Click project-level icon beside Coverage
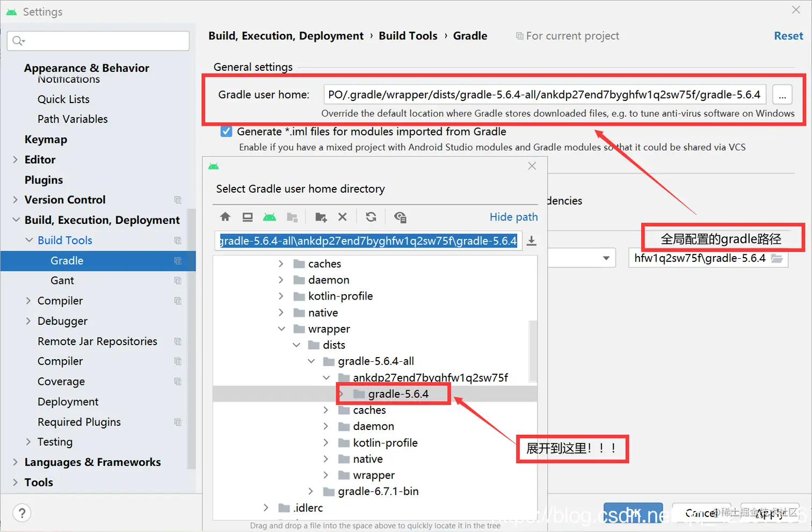812x532 pixels. coord(178,382)
